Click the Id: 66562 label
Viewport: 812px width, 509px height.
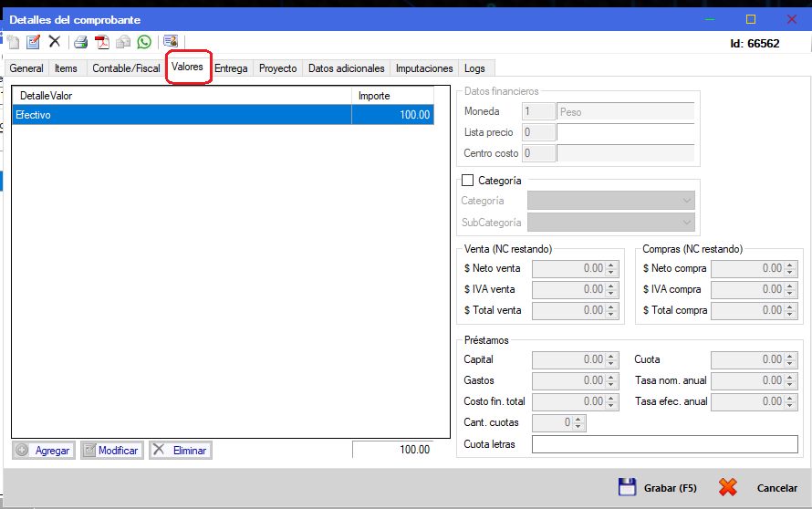coord(755,44)
